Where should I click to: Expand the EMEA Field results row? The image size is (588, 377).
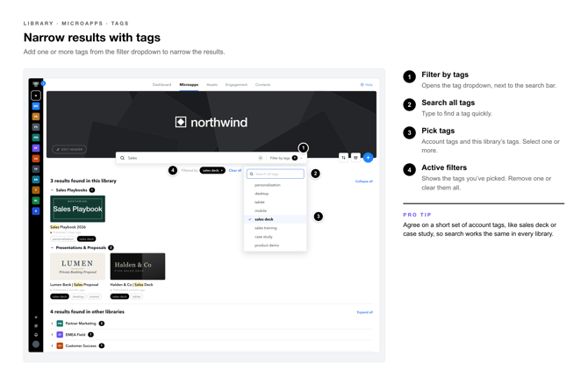pyautogui.click(x=52, y=335)
